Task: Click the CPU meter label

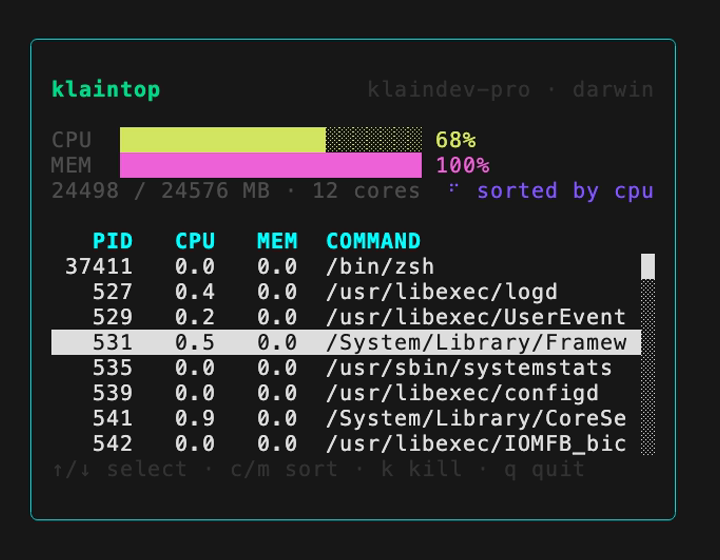Action: (72, 140)
